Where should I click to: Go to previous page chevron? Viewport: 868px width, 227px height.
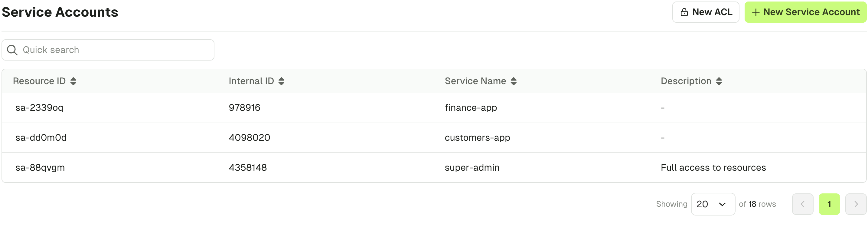tap(803, 204)
